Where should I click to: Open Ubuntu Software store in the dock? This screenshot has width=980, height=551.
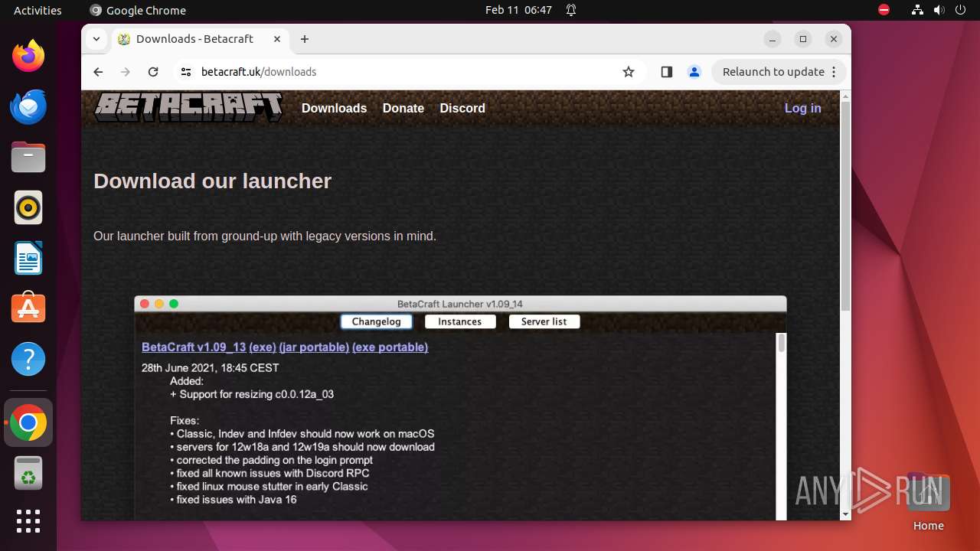[x=28, y=308]
